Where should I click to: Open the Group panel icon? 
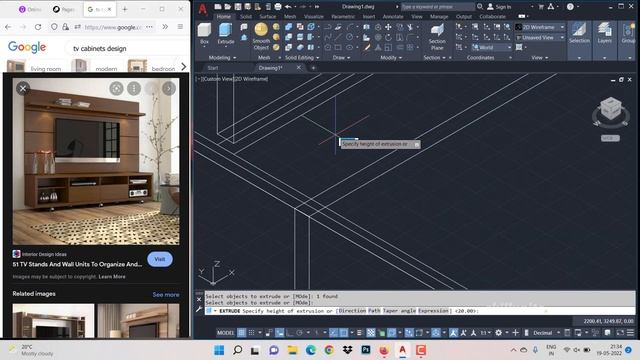[x=629, y=33]
